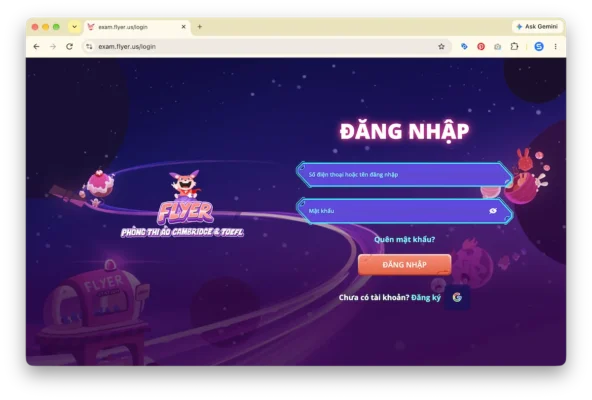
Task: Open the blue S profile avatar
Action: [539, 46]
